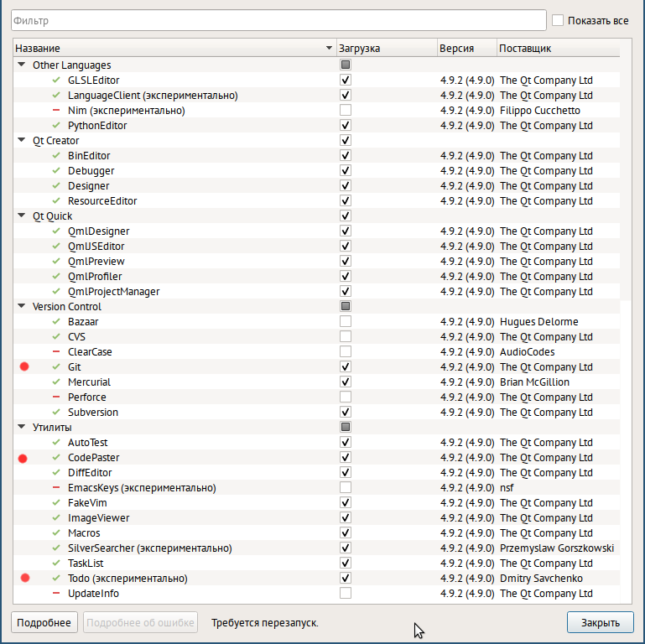The width and height of the screenshot is (645, 644).
Task: Select the AutoTest plugin row
Action: [317, 443]
